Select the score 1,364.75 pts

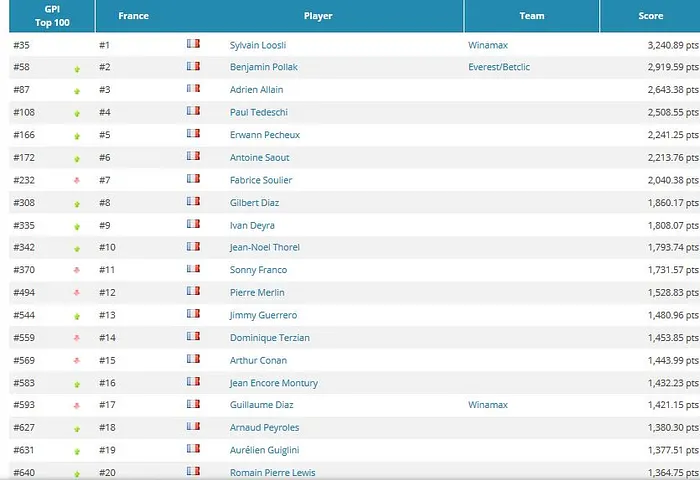pos(673,473)
